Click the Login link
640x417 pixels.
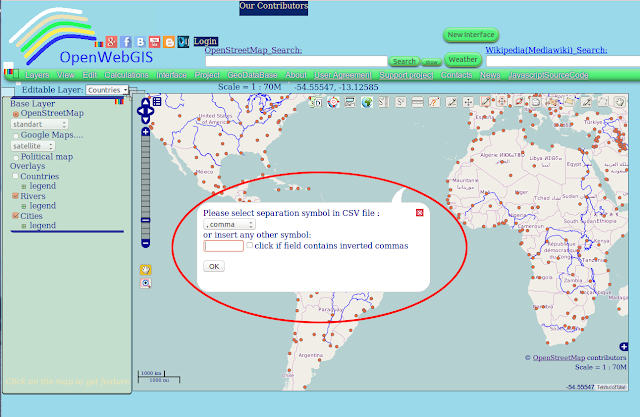tap(205, 41)
